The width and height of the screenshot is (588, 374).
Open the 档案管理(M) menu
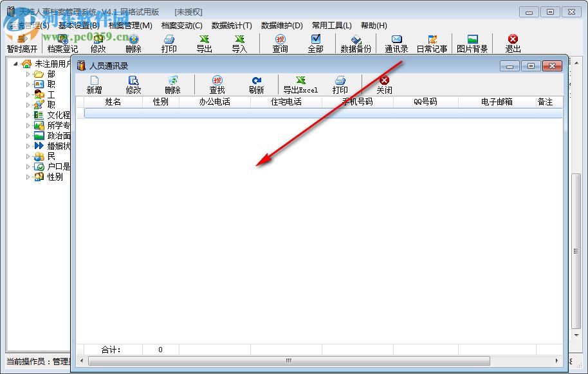(x=130, y=26)
